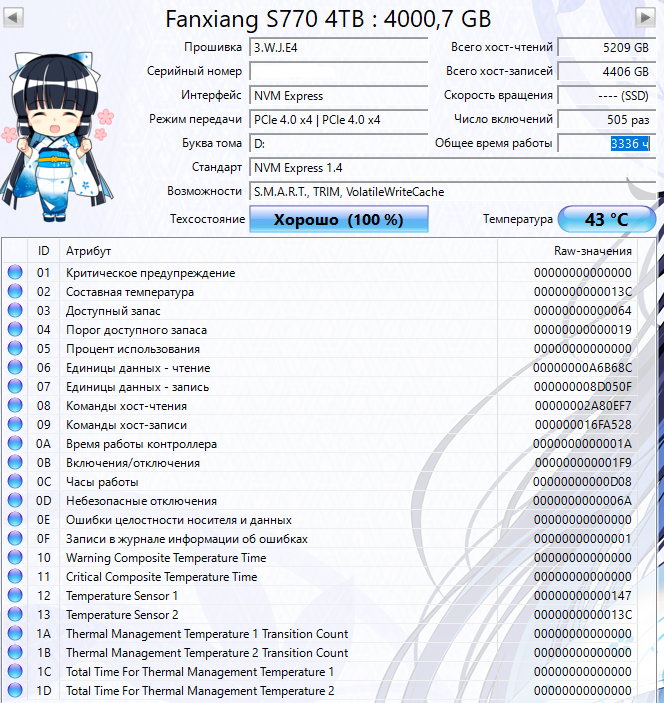Click status icon for Temperature Sensor 2
Screen dimensions: 664x703
click(15, 614)
